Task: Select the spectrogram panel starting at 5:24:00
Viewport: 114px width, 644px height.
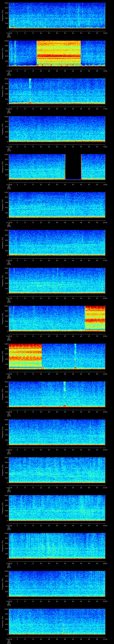Action: 57,394
